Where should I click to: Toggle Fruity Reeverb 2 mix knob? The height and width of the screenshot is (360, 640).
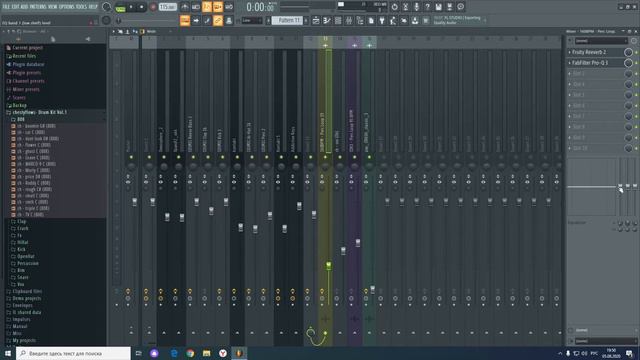tap(628, 52)
